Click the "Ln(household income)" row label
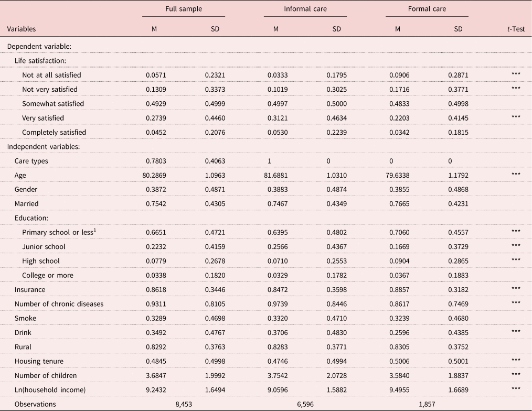The height and width of the screenshot is (411, 532). click(x=50, y=390)
